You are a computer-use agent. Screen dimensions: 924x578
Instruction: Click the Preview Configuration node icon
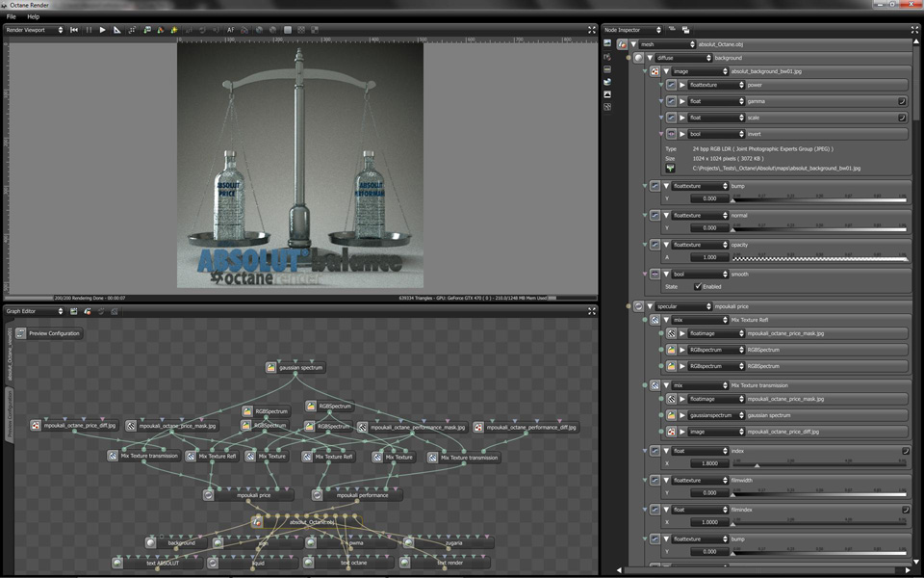[21, 333]
